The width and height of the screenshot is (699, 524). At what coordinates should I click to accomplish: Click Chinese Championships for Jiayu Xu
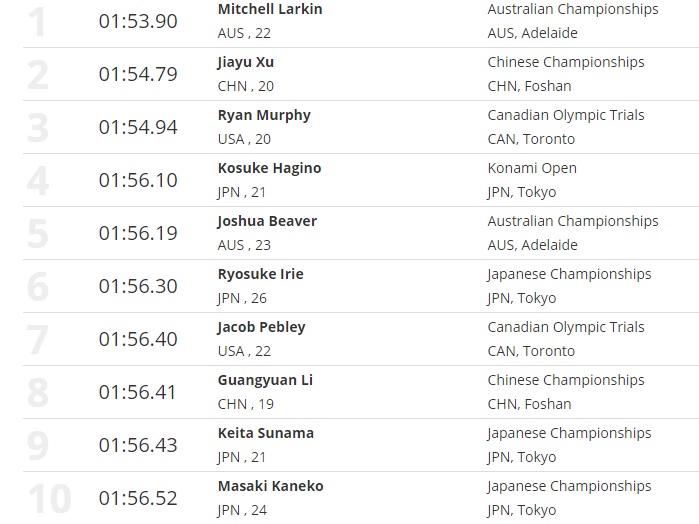(565, 62)
